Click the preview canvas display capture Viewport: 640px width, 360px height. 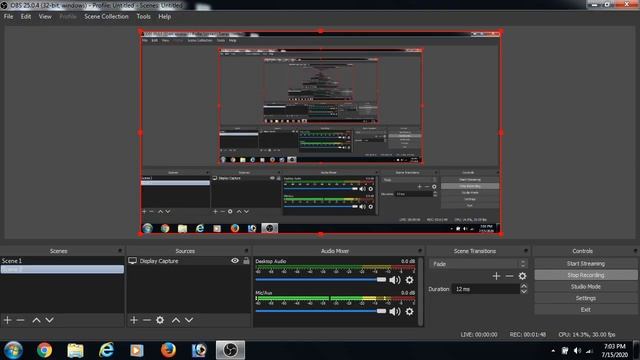(320, 133)
